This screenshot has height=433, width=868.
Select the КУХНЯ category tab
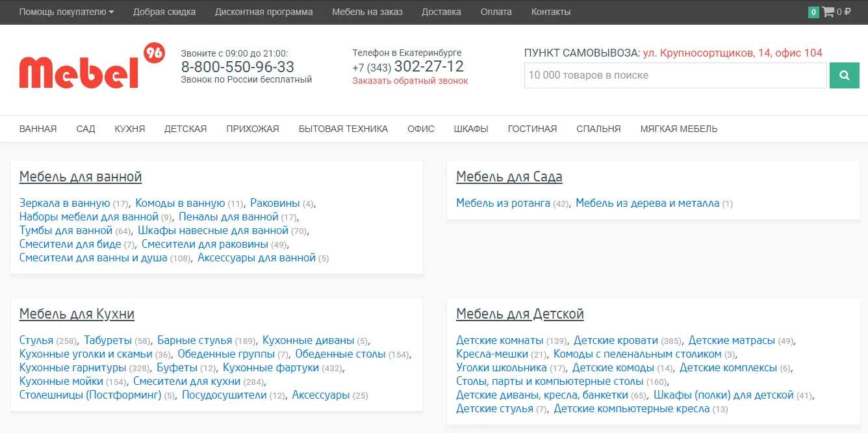(x=129, y=129)
